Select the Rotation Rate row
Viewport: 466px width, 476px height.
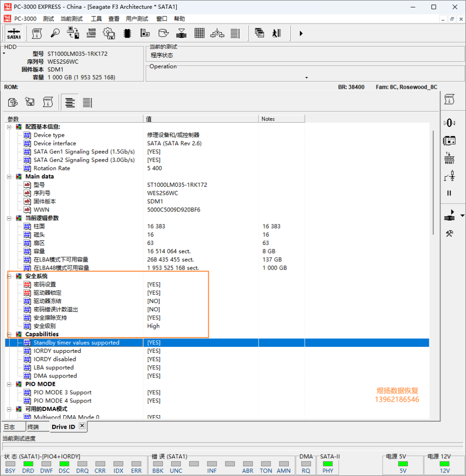click(x=217, y=168)
